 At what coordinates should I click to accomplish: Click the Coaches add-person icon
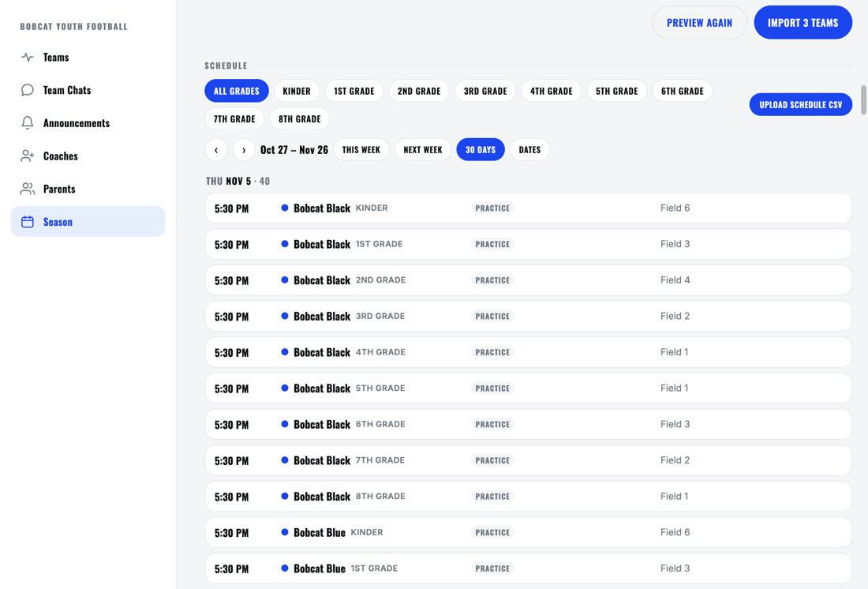point(28,156)
